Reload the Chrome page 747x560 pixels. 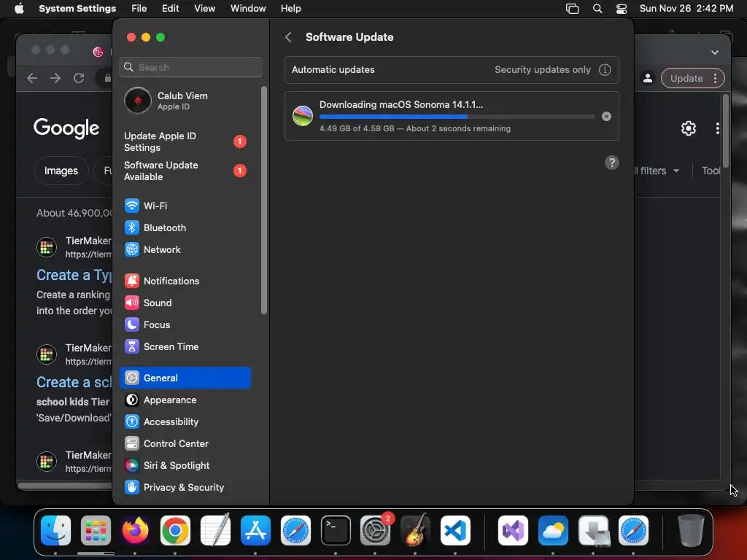(79, 79)
